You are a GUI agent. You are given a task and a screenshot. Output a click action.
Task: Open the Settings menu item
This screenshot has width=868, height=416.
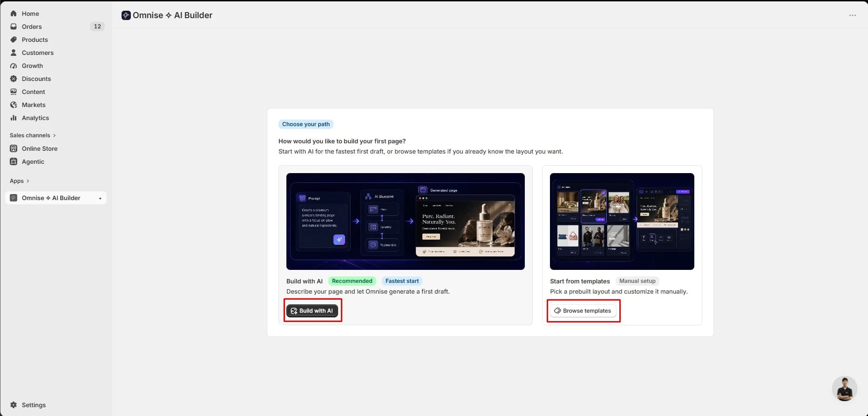pyautogui.click(x=56, y=405)
